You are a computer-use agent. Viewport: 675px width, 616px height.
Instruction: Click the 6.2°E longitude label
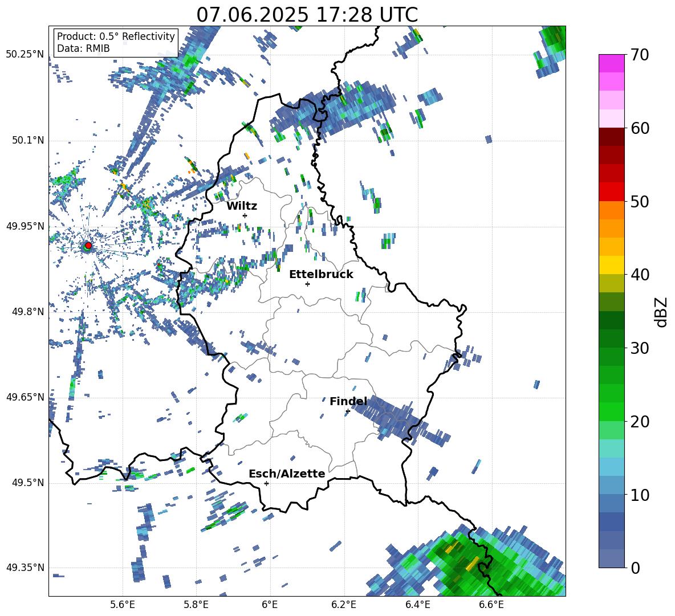pyautogui.click(x=344, y=605)
